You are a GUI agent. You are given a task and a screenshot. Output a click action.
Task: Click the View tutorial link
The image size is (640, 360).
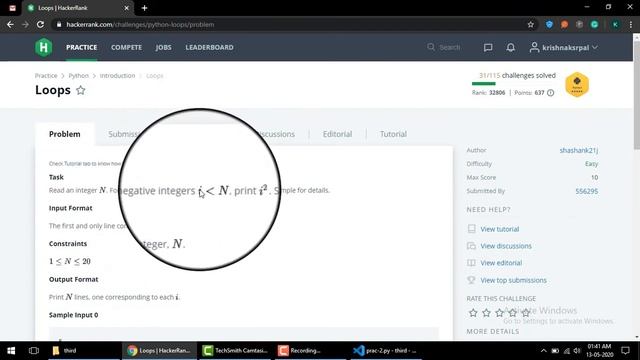500,229
